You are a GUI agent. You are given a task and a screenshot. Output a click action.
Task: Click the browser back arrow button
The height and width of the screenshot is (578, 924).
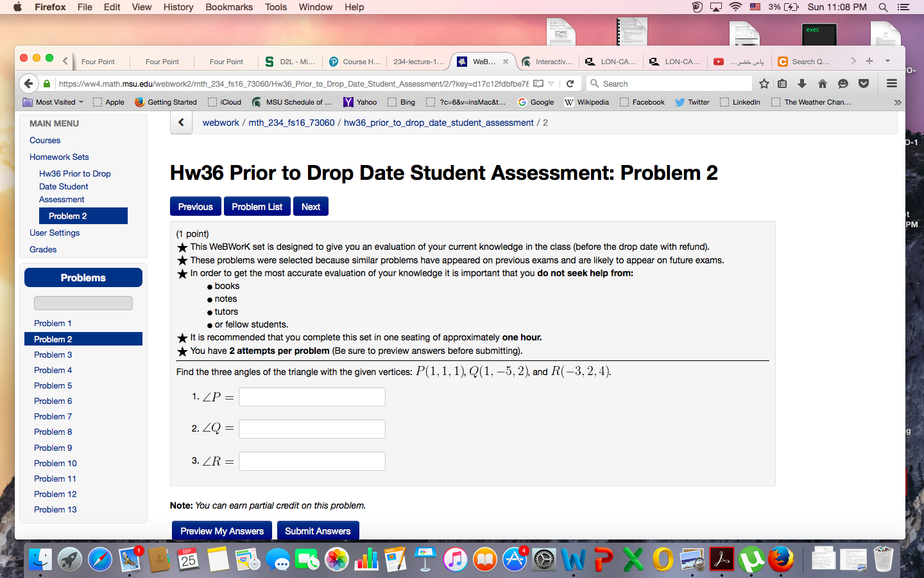click(28, 83)
